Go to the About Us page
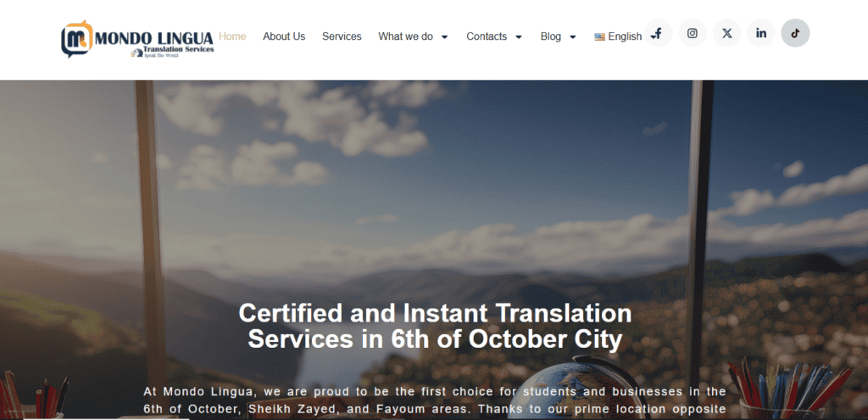868x420 pixels. 284,36
